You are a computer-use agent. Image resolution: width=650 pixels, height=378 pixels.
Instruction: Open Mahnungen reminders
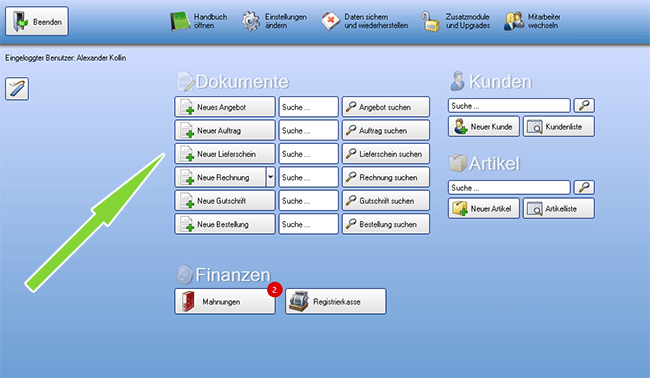(225, 301)
